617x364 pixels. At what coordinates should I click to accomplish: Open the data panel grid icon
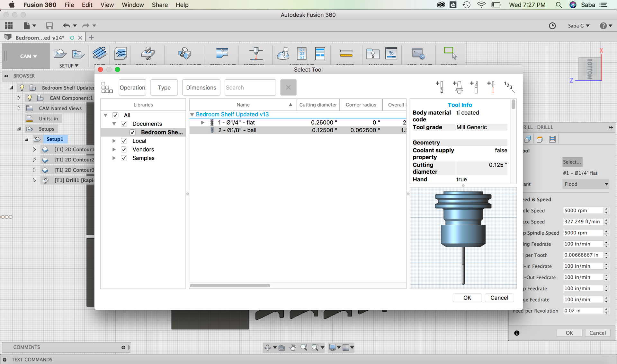click(9, 26)
